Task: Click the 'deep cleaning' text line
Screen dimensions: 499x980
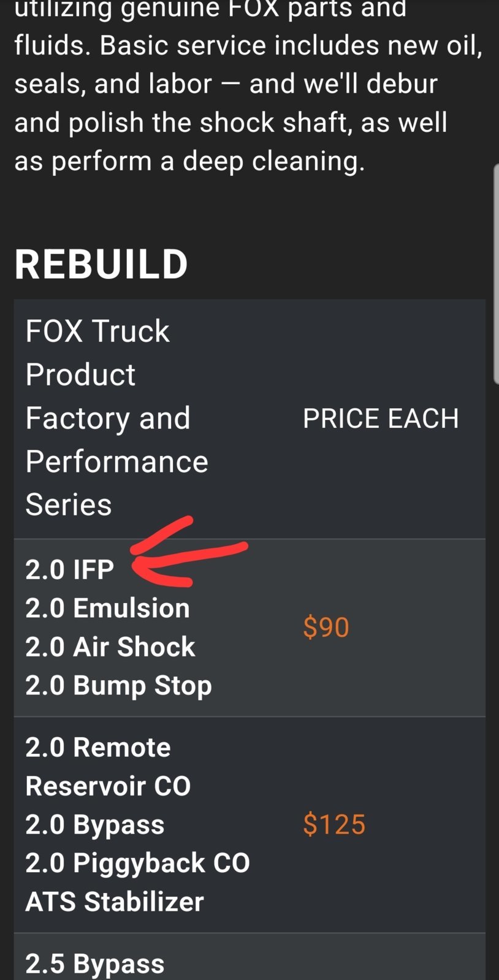Action: 190,161
